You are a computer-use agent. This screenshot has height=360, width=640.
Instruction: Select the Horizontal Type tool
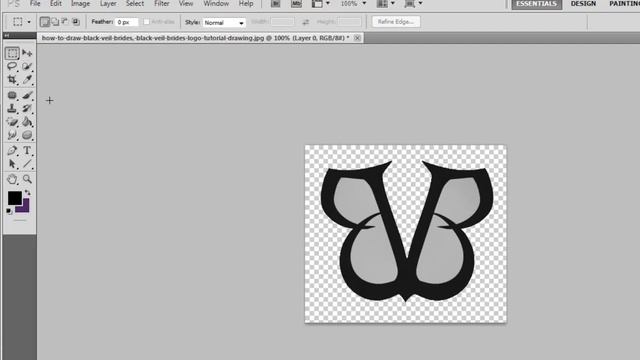27,150
